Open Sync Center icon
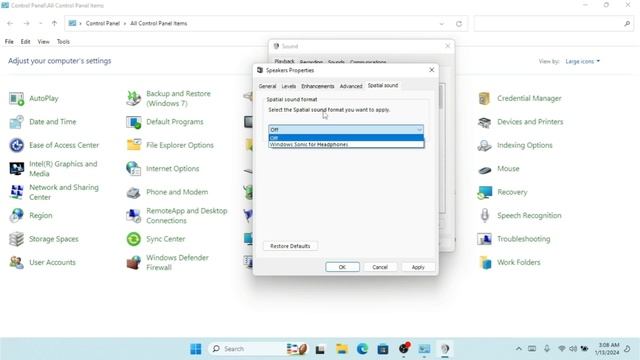The width and height of the screenshot is (640, 360). (x=133, y=239)
